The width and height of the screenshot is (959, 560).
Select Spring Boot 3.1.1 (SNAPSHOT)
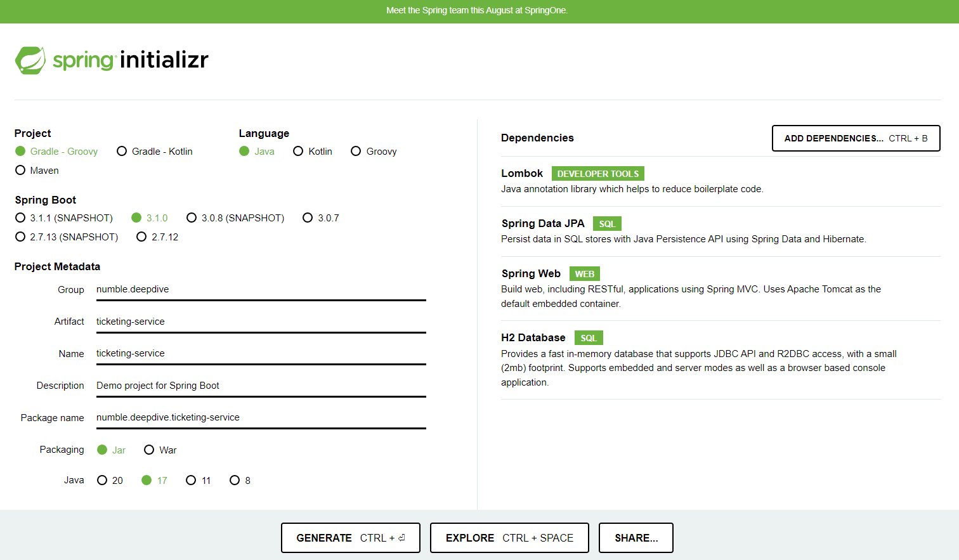[64, 218]
